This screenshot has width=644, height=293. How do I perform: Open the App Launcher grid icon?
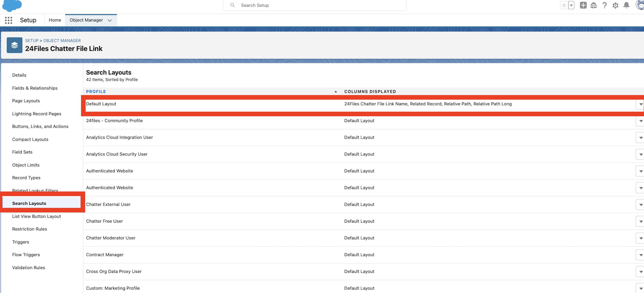coord(9,20)
